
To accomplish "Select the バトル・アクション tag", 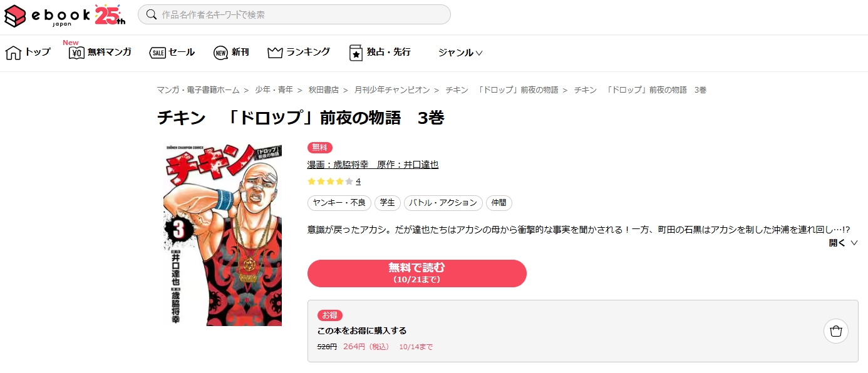I will pos(443,203).
